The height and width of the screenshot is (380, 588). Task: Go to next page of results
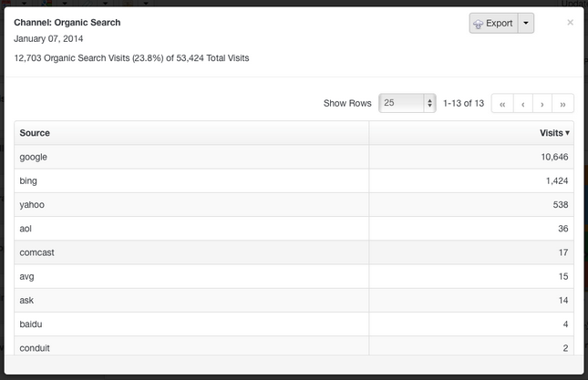[542, 104]
